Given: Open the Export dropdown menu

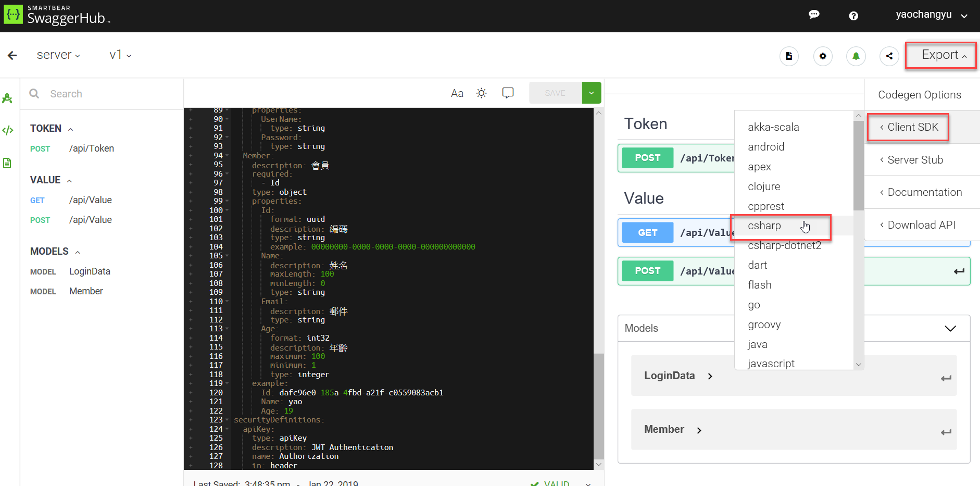Looking at the screenshot, I should point(940,54).
